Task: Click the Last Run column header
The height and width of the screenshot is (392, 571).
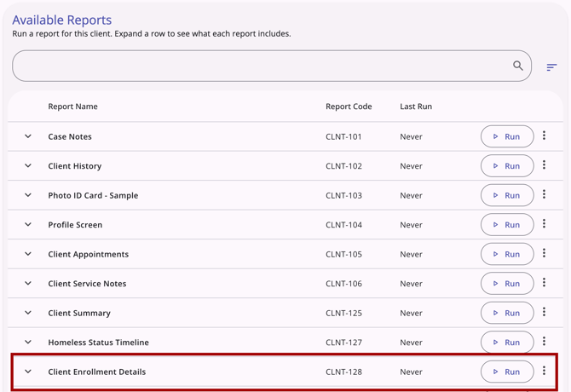Action: pyautogui.click(x=416, y=107)
